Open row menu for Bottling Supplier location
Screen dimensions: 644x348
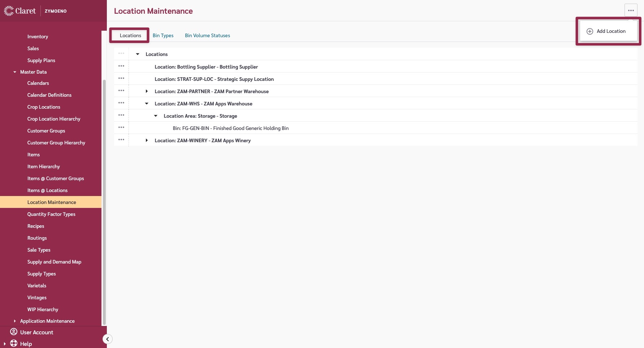pyautogui.click(x=121, y=66)
